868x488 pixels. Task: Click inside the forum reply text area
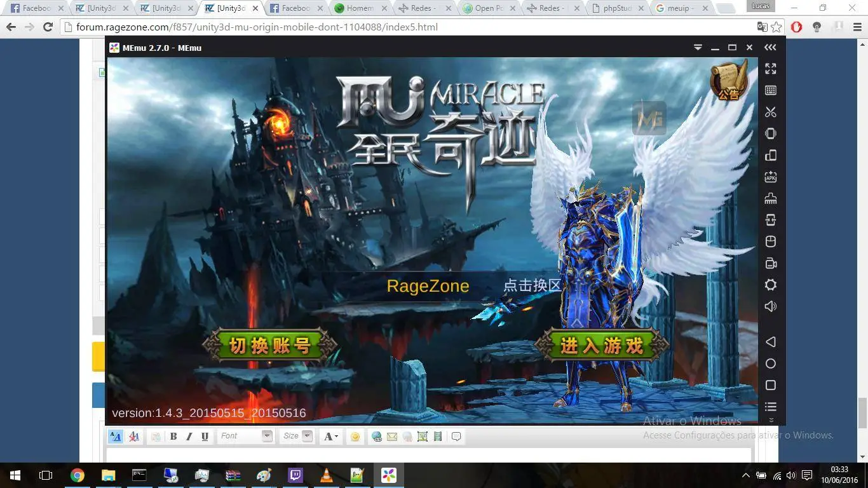point(429,455)
